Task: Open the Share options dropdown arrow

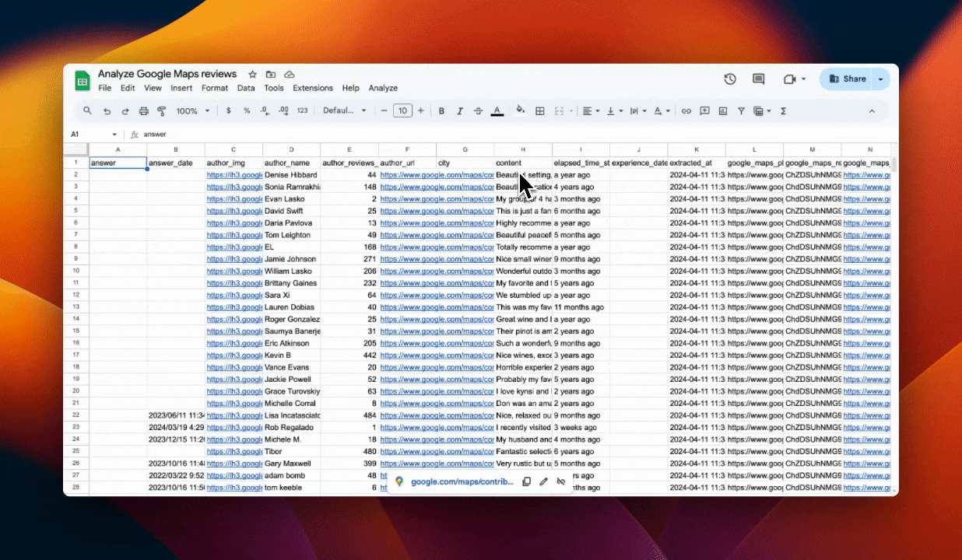Action: [881, 79]
